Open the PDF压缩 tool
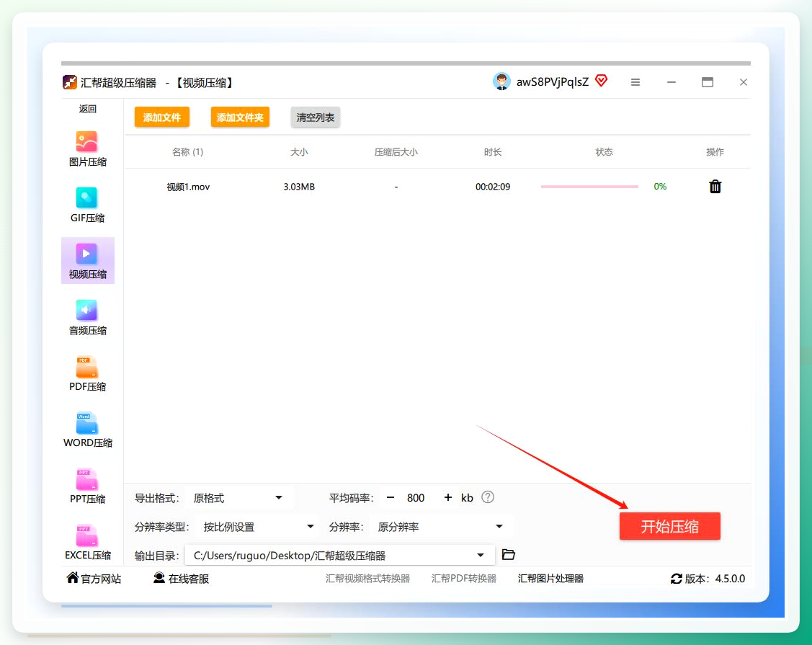812x645 pixels. pyautogui.click(x=87, y=374)
